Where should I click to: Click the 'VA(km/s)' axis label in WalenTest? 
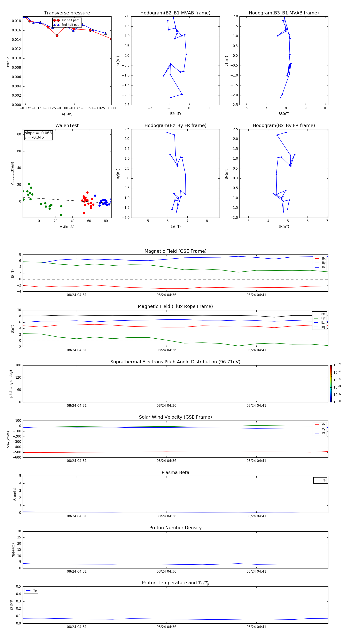(67, 227)
